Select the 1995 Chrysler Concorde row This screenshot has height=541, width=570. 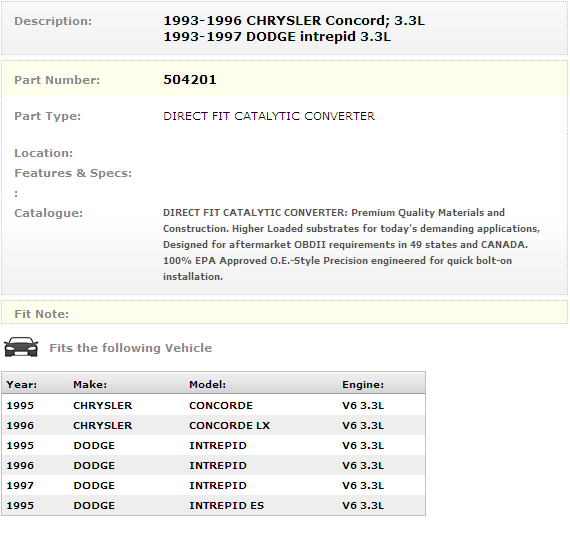click(213, 405)
